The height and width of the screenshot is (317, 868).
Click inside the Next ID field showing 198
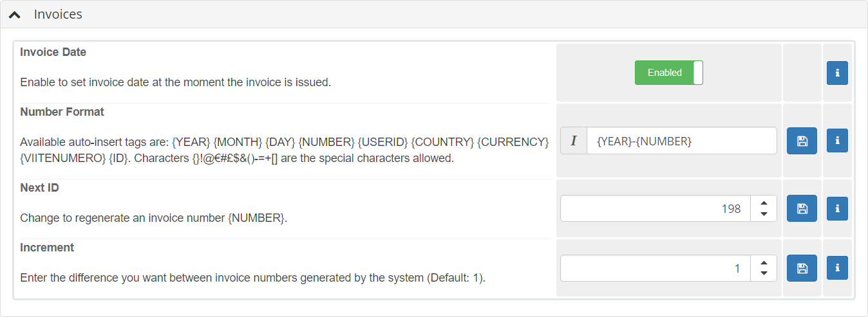coord(656,208)
